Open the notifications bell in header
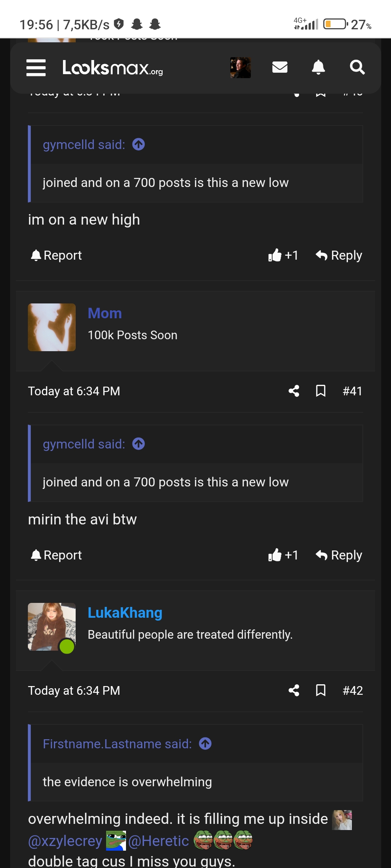This screenshot has width=391, height=868. coord(318,67)
